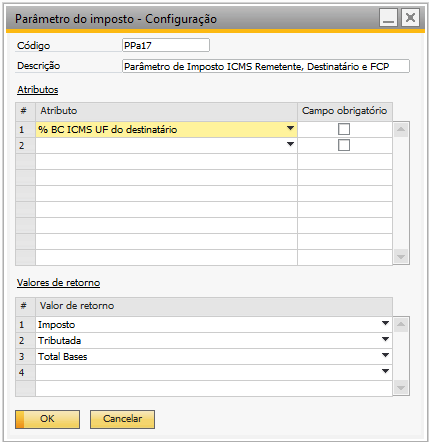
Task: Click Valores de retorno scroll down arrow
Action: point(401,388)
